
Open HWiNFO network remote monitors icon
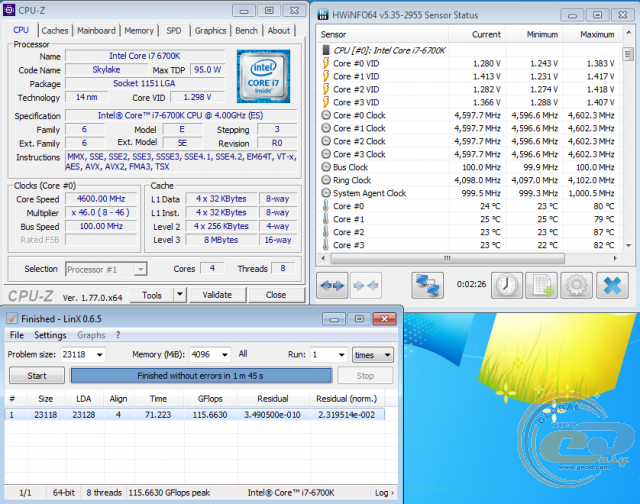427,285
